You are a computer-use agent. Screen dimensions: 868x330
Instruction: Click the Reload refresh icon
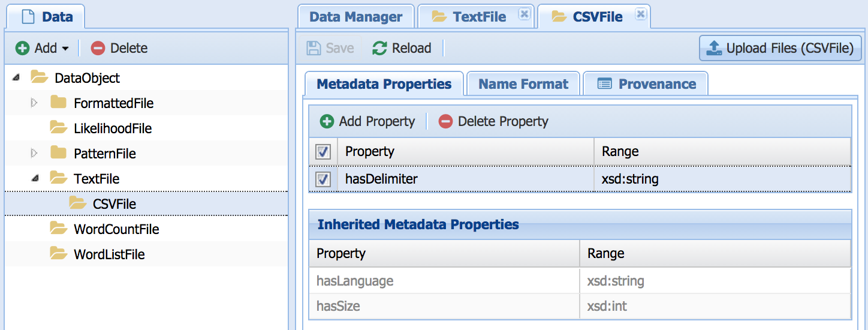pyautogui.click(x=379, y=48)
